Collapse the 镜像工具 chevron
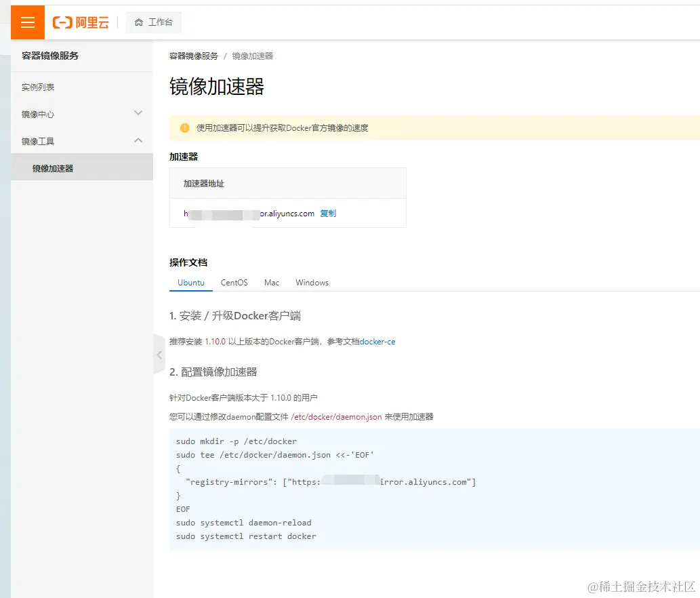The image size is (700, 598). (x=138, y=140)
